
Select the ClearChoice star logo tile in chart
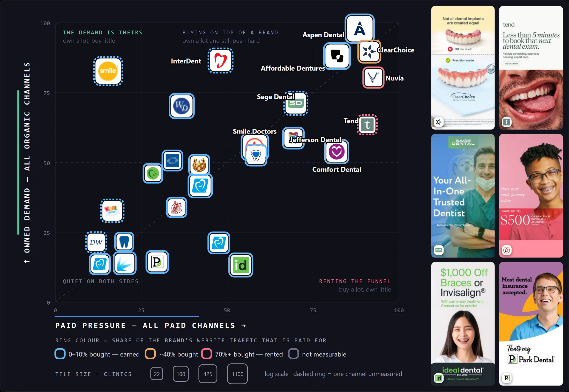[369, 51]
